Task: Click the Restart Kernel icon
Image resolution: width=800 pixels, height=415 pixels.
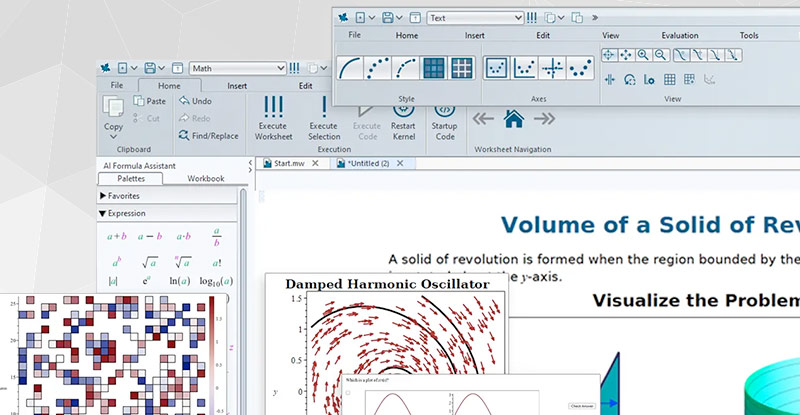Action: point(405,108)
